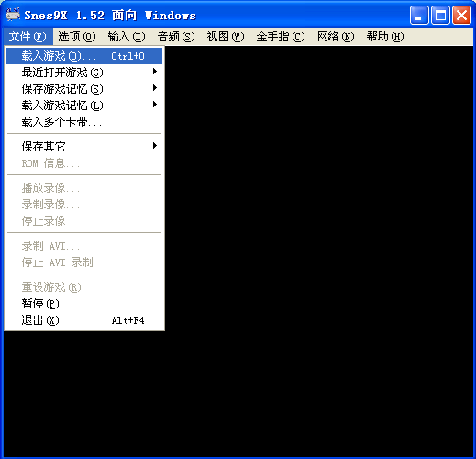Choose 载入多个卡带 menu entry
Image resolution: width=476 pixels, height=459 pixels.
pyautogui.click(x=84, y=122)
